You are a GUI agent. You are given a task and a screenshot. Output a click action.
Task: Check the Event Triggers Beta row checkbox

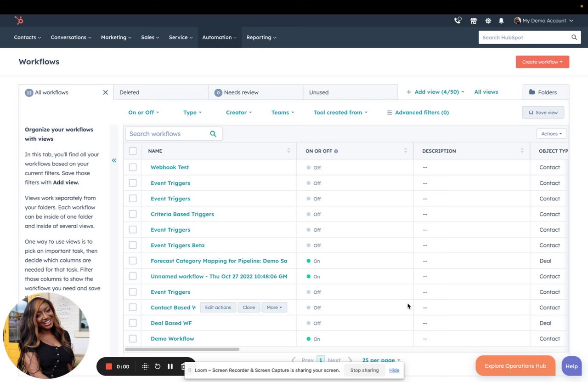(133, 245)
